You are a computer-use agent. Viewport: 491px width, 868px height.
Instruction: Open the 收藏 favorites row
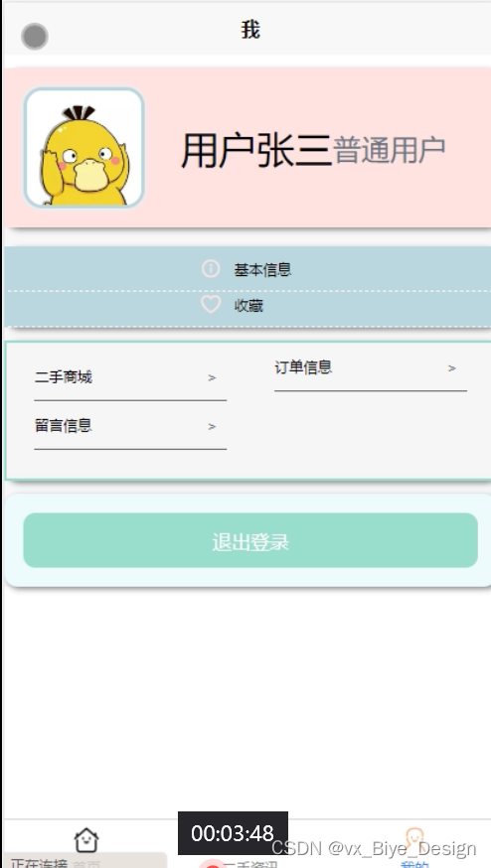point(247,308)
